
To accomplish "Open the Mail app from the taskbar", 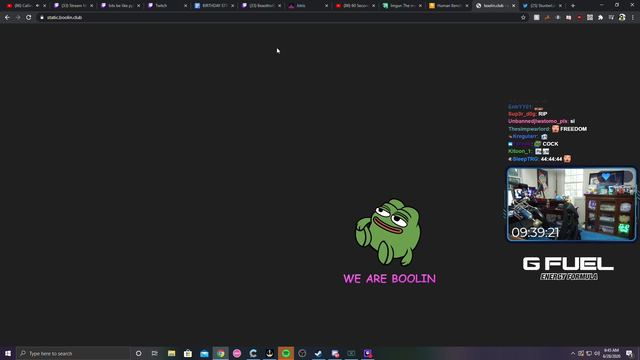I will click(204, 353).
